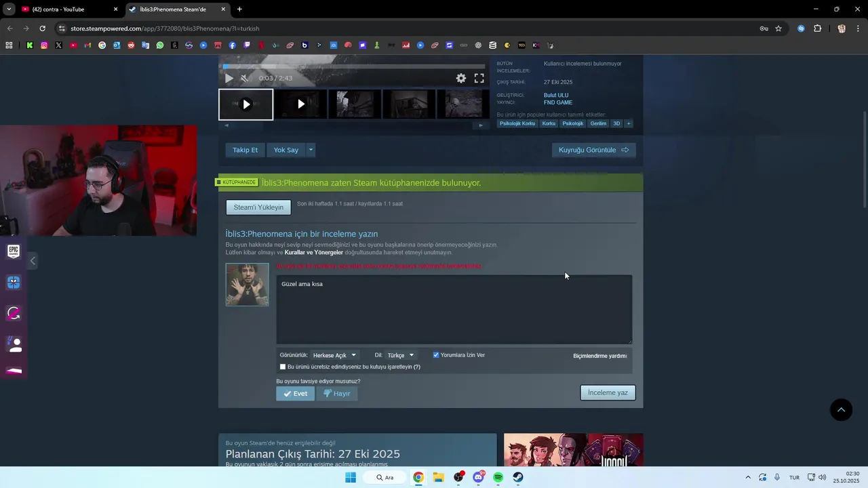Bookmark this page with star icon
The image size is (868, 488).
coord(778,28)
